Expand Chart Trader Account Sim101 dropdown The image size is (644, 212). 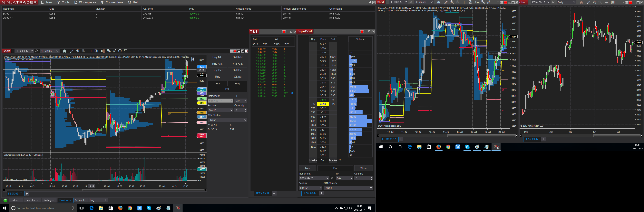click(x=220, y=110)
